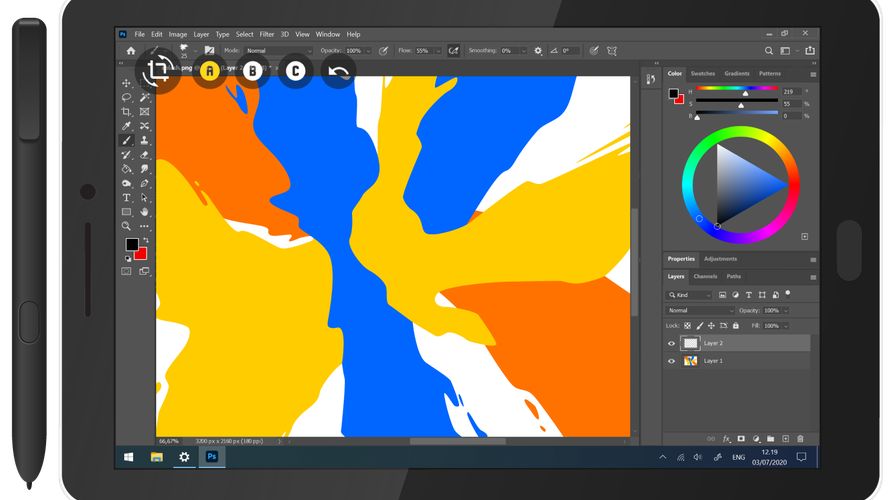The width and height of the screenshot is (888, 500).
Task: Click the red background color swatch in toolbox
Action: [140, 253]
